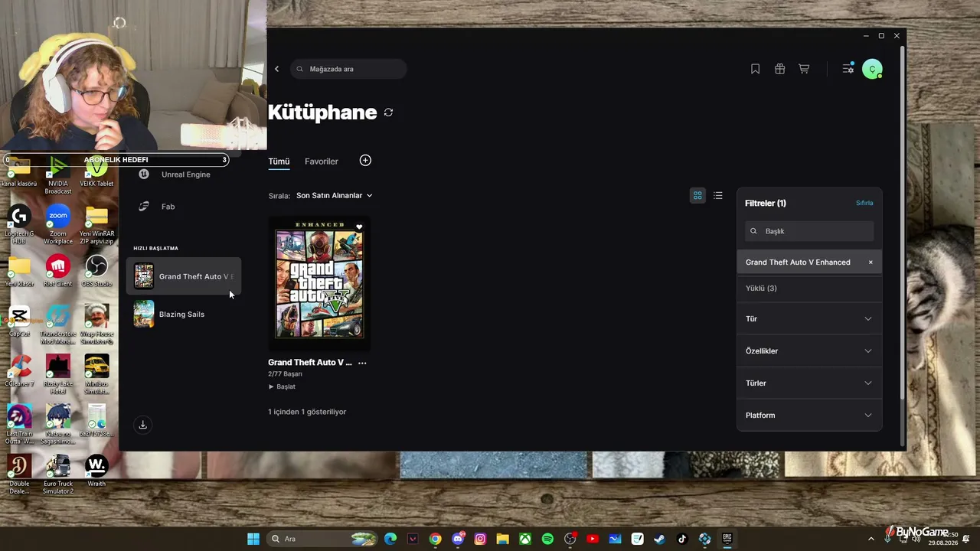Expand the Tür filter section
This screenshot has height=551, width=980.
click(x=809, y=319)
